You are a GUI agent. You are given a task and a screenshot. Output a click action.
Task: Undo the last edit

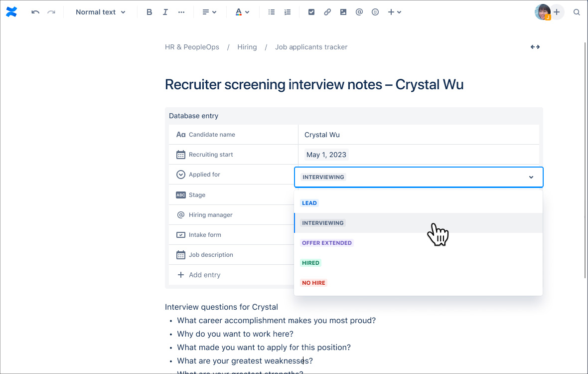point(35,12)
